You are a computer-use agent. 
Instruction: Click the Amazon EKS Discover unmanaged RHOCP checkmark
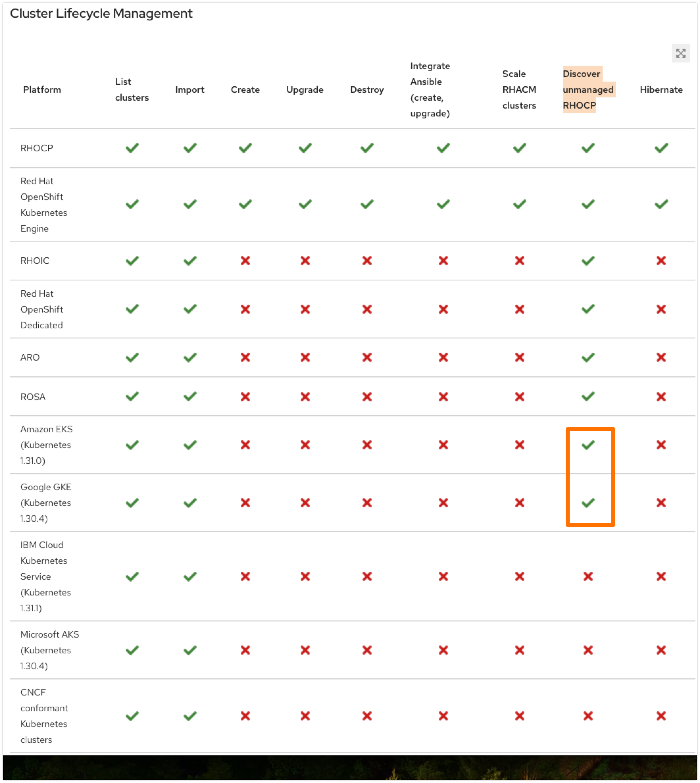point(588,445)
